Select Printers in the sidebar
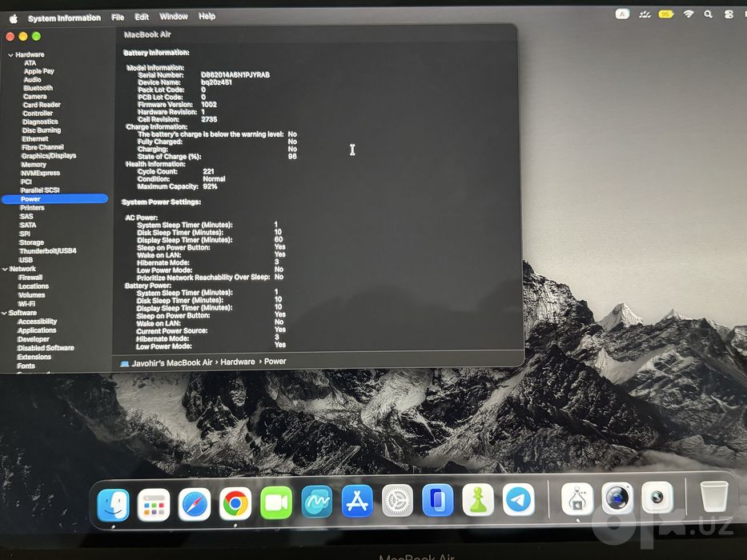 32,208
